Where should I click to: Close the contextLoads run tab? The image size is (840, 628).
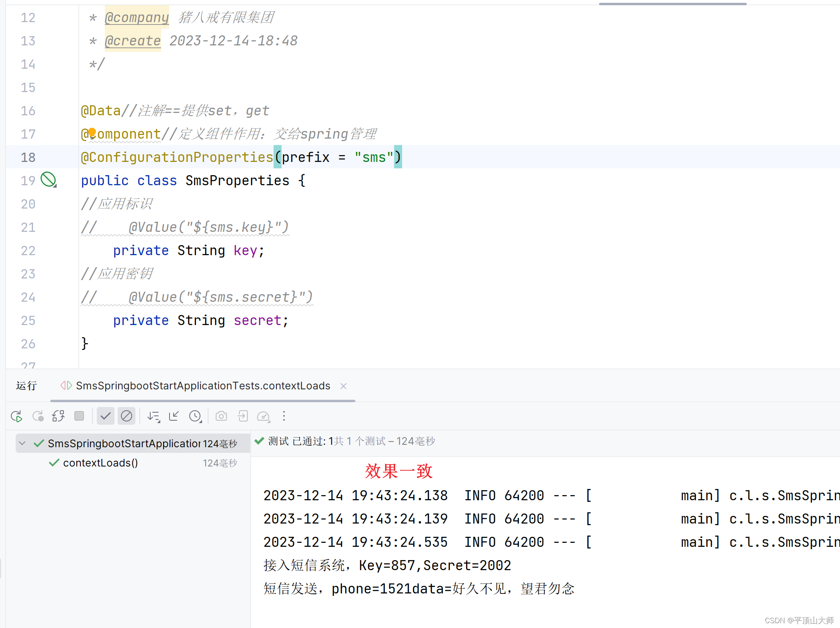point(343,386)
